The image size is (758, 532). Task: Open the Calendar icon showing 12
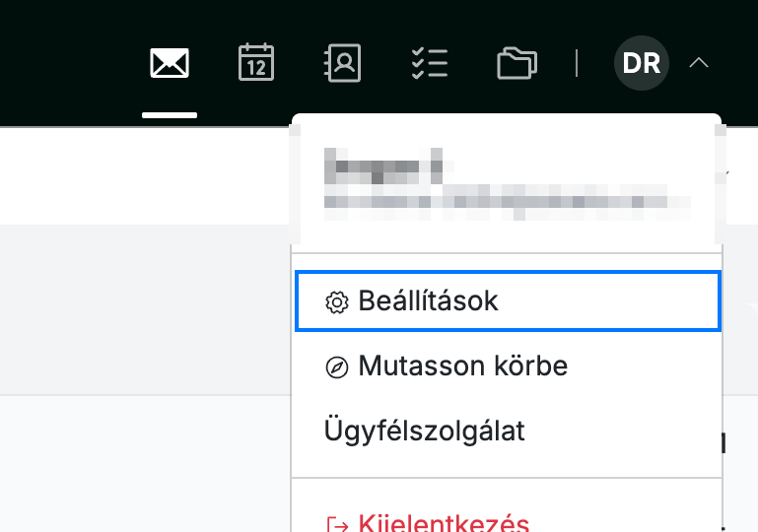256,62
